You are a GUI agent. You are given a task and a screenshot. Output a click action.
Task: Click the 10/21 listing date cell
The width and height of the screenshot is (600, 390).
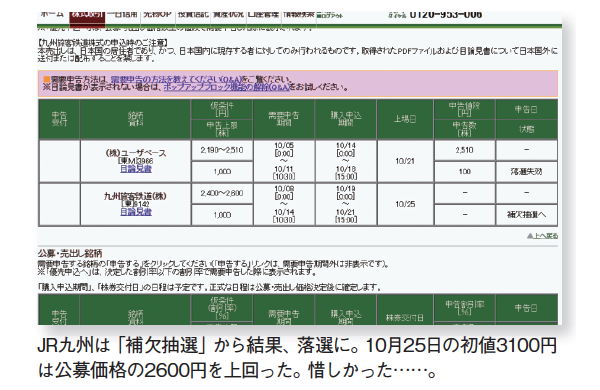(405, 161)
